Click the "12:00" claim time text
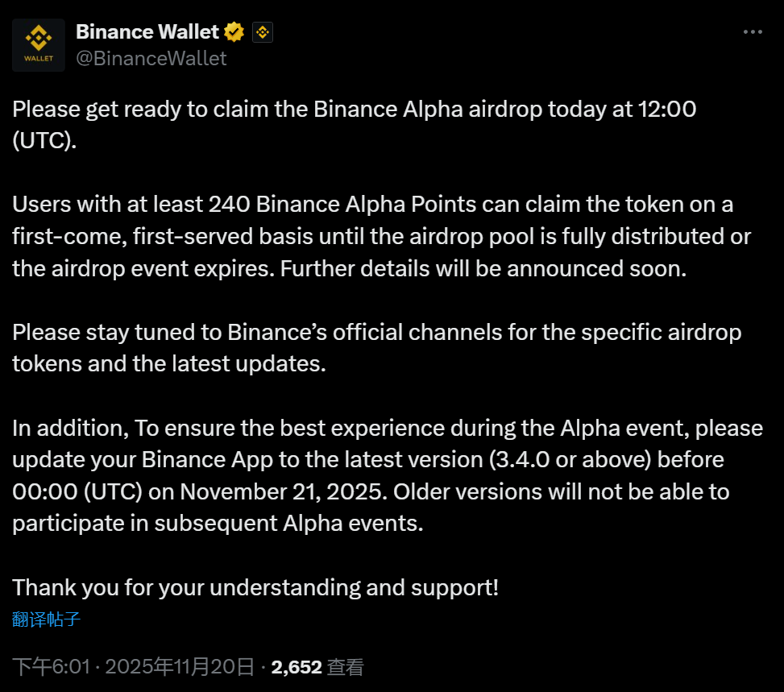Viewport: 784px width, 692px height. tap(666, 110)
